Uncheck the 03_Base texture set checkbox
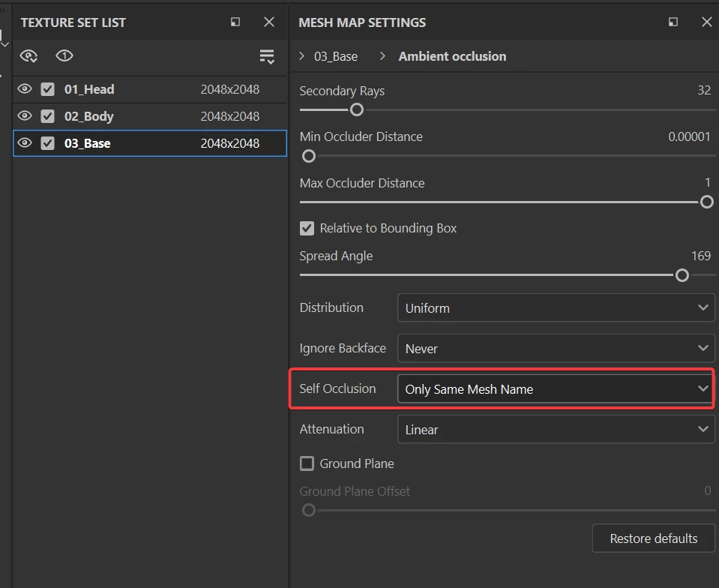719x588 pixels. tap(48, 143)
